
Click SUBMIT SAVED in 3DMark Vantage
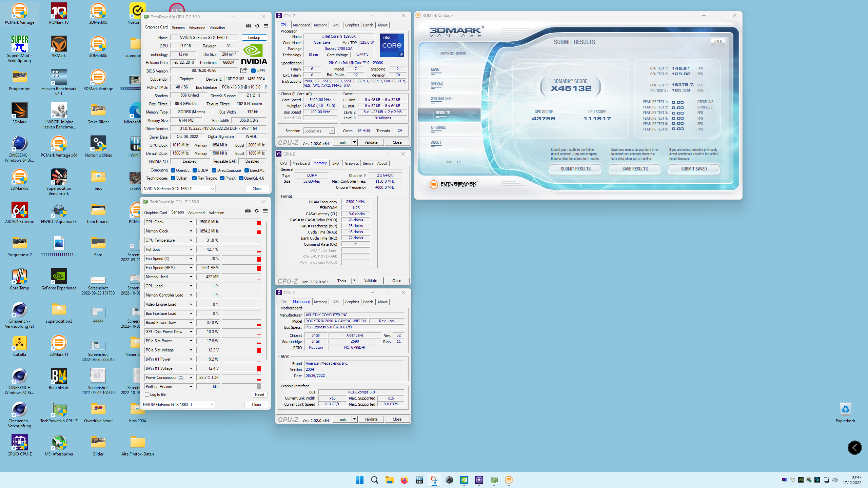[694, 169]
